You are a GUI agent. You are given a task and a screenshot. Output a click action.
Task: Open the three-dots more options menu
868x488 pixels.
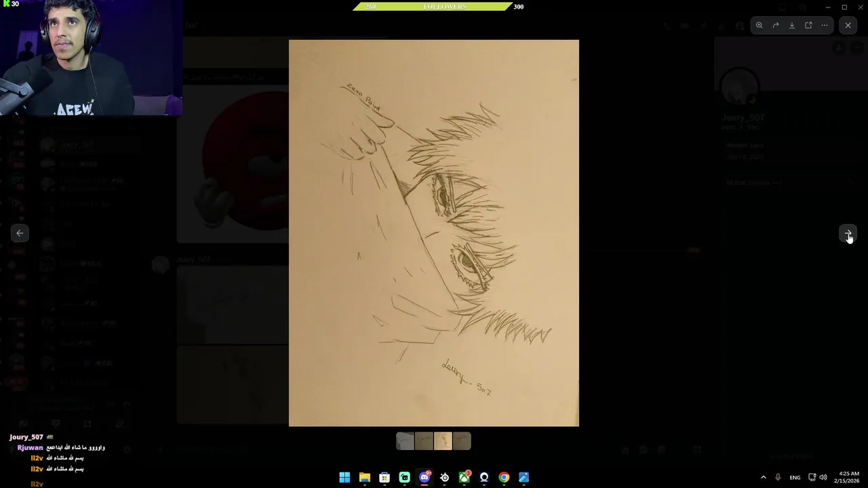[825, 25]
